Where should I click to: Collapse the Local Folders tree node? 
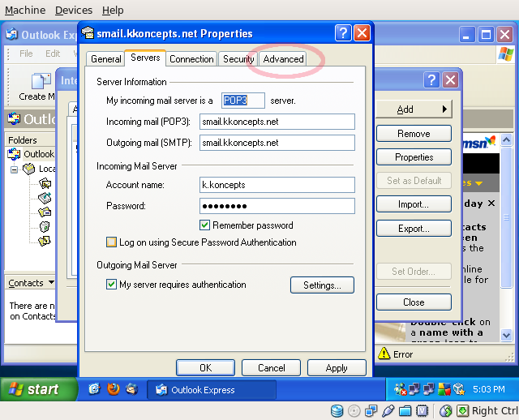[x=14, y=169]
